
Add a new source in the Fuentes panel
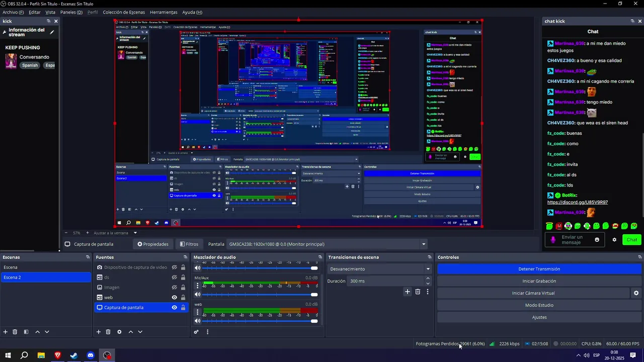point(99,332)
